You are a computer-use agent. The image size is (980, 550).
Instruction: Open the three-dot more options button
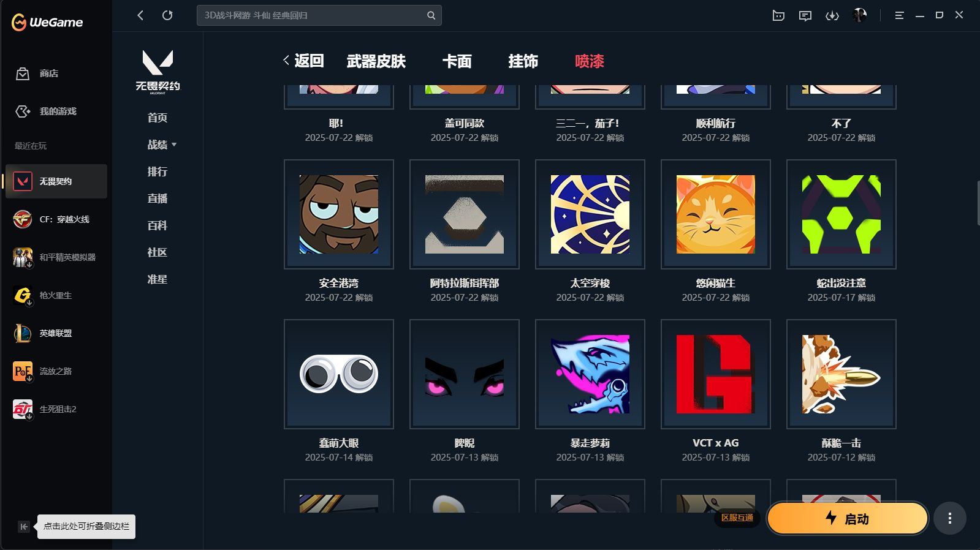click(x=950, y=519)
